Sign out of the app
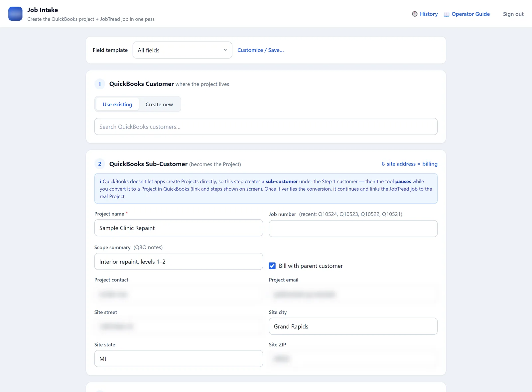 click(x=513, y=14)
